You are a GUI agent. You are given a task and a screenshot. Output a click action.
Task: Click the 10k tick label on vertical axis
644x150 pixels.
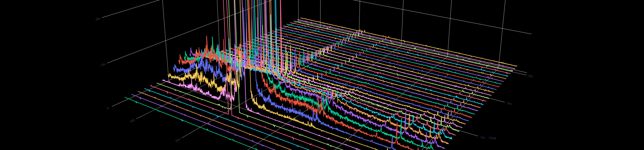point(103,65)
